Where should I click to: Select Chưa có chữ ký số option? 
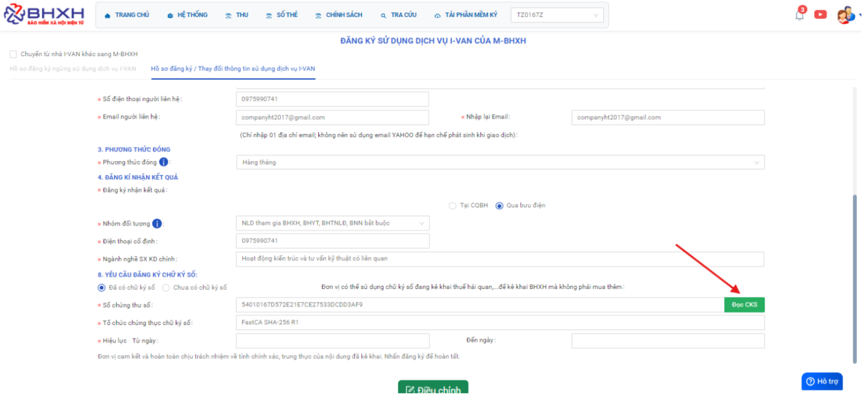(x=166, y=288)
